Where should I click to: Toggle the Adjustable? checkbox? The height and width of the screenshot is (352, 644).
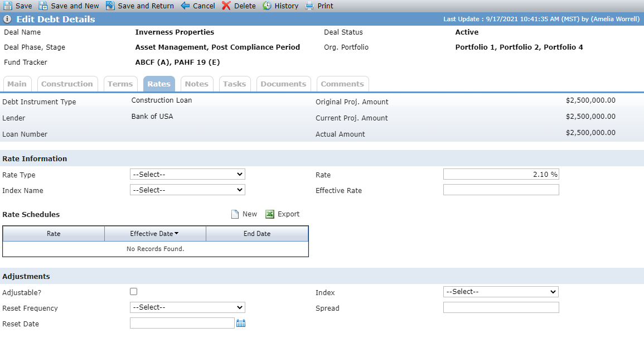133,292
